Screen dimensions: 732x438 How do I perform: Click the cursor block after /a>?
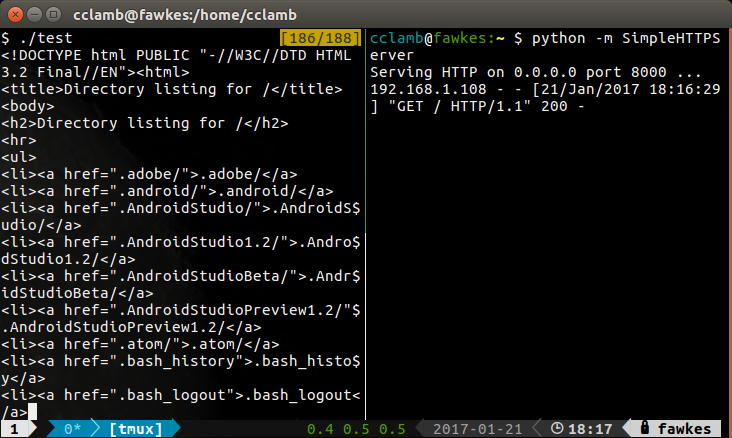click(x=33, y=411)
